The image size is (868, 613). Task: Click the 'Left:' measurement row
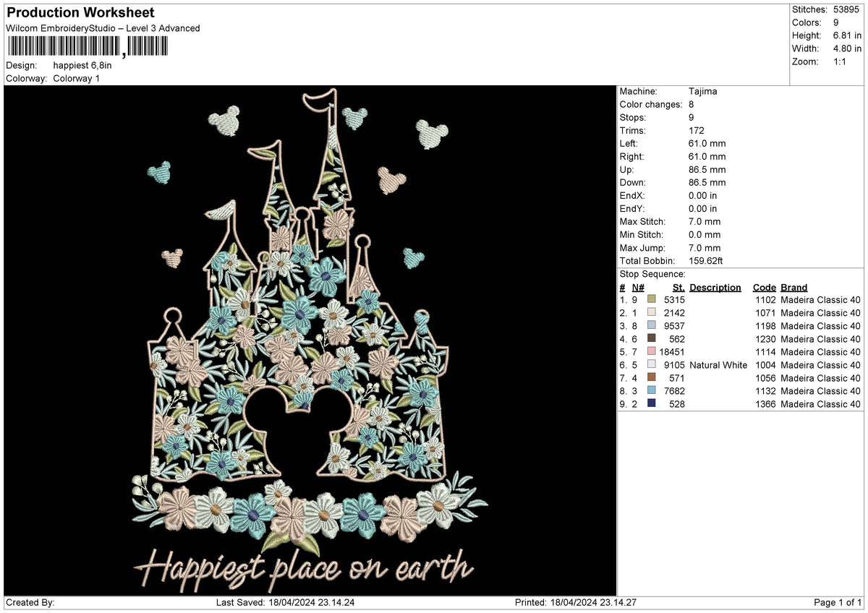pyautogui.click(x=673, y=144)
